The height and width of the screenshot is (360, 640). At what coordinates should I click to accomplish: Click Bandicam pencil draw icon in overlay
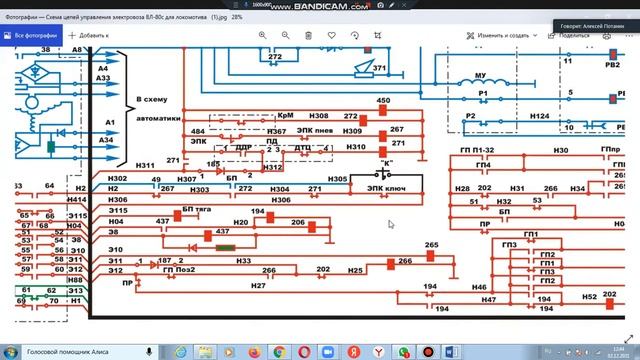[392, 5]
